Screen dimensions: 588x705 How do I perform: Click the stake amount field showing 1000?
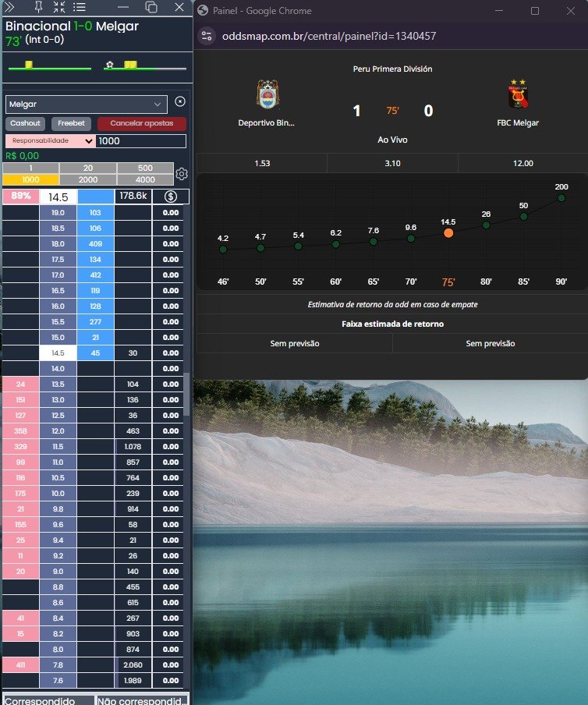(140, 141)
